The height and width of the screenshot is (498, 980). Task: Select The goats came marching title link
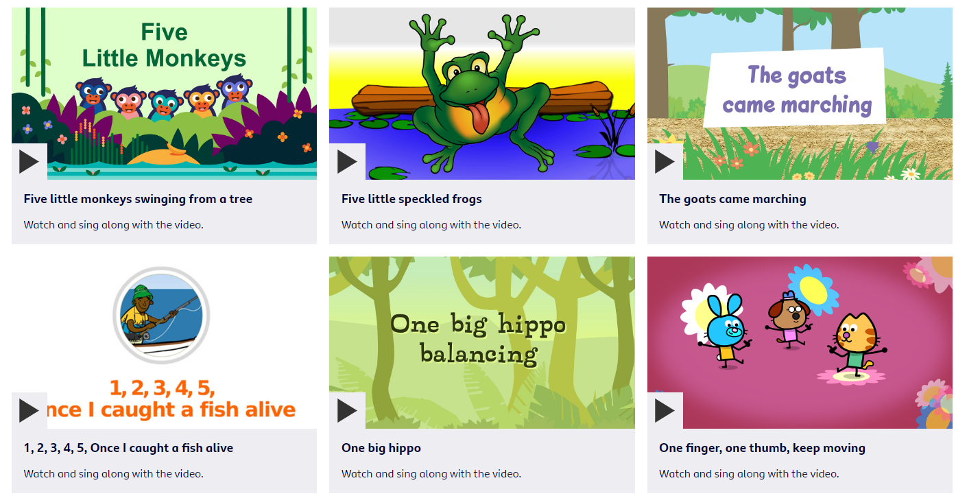point(732,199)
